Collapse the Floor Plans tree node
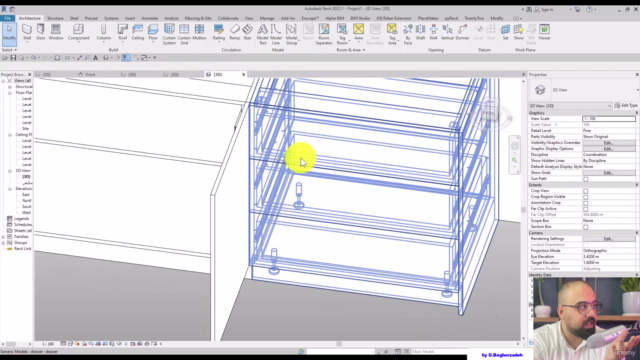This screenshot has width=640, height=360. click(x=10, y=93)
